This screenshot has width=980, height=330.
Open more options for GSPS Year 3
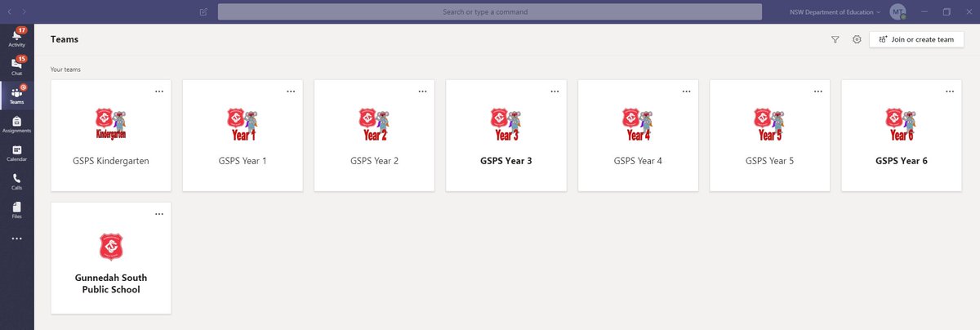tap(555, 91)
